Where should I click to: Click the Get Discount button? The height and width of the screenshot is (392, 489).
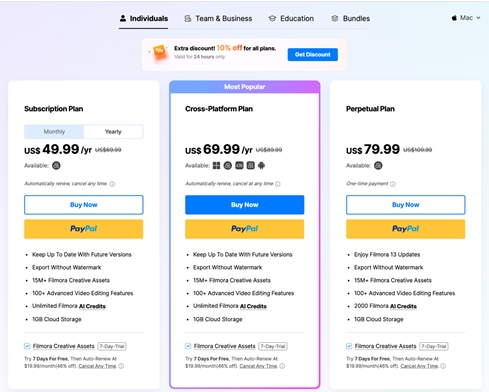[313, 54]
